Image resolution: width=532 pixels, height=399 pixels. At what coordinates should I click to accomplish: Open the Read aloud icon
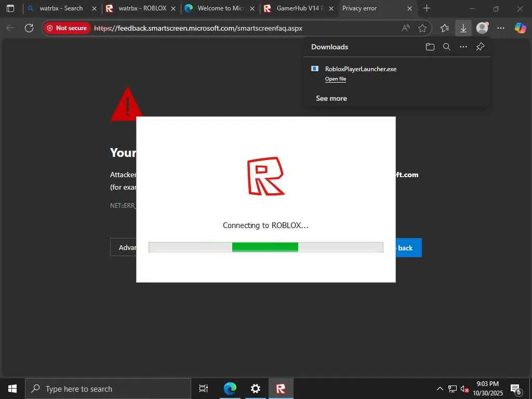[x=406, y=28]
